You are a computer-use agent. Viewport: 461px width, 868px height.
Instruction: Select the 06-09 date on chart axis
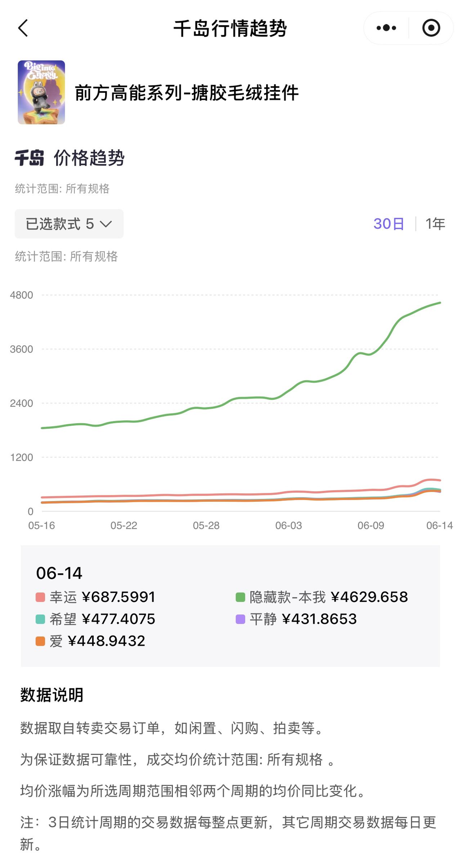pos(371,525)
